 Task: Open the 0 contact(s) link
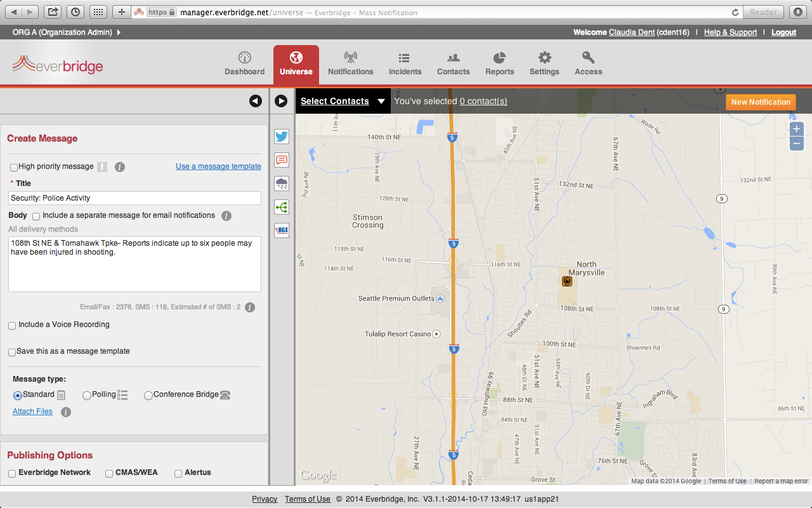coord(483,101)
